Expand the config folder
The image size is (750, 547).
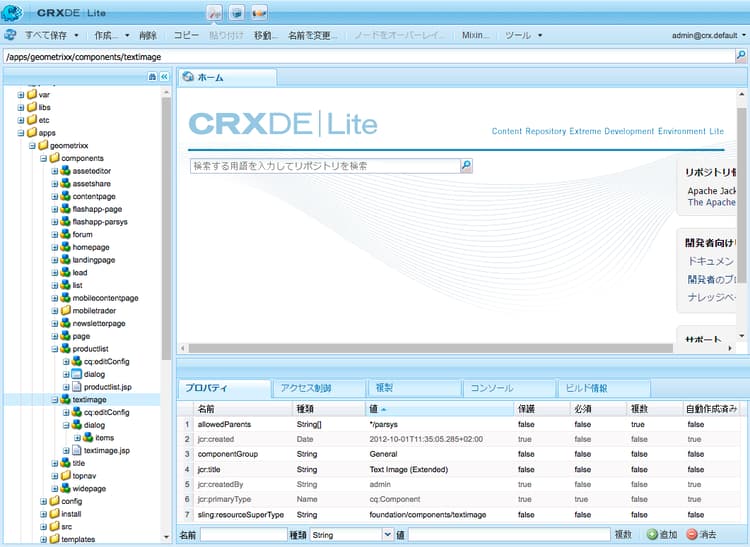point(44,501)
